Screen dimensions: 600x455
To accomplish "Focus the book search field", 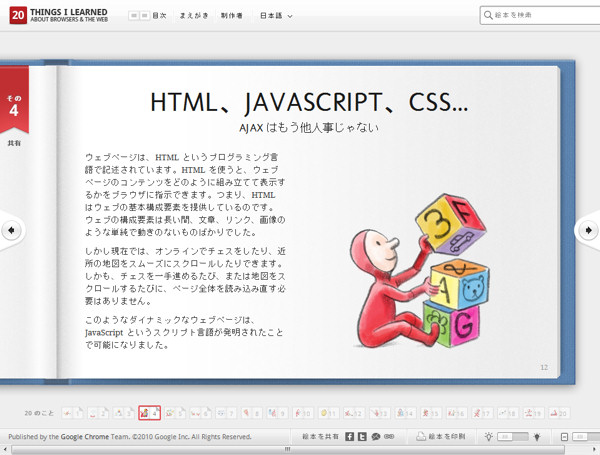I will coord(540,15).
